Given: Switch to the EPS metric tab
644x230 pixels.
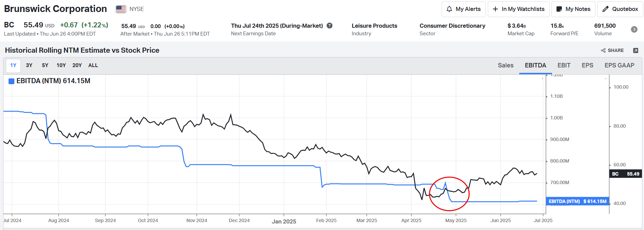Looking at the screenshot, I should (x=588, y=65).
